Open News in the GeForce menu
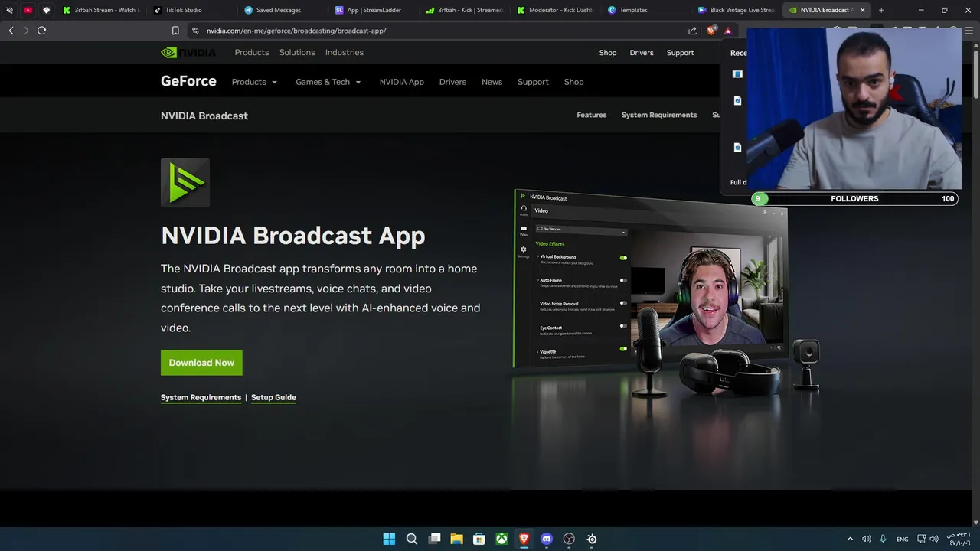This screenshot has height=551, width=980. (492, 82)
